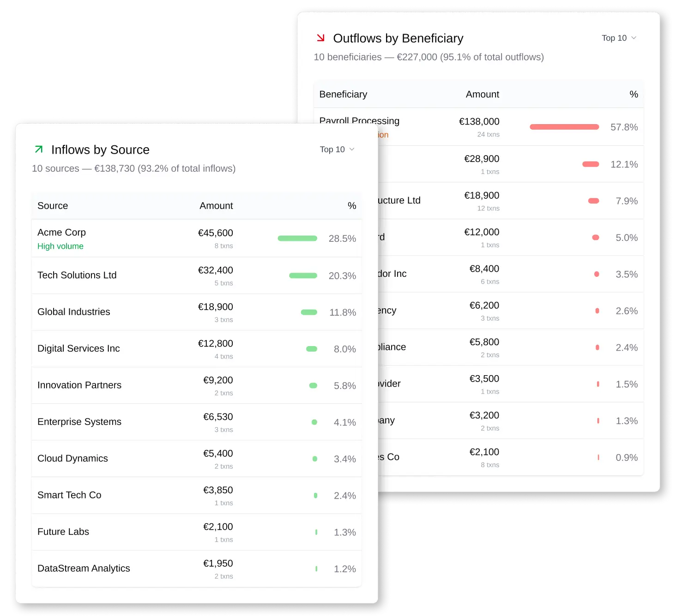Click the €8,400 outflow amount
Screen dimensions: 676x616
click(x=484, y=269)
